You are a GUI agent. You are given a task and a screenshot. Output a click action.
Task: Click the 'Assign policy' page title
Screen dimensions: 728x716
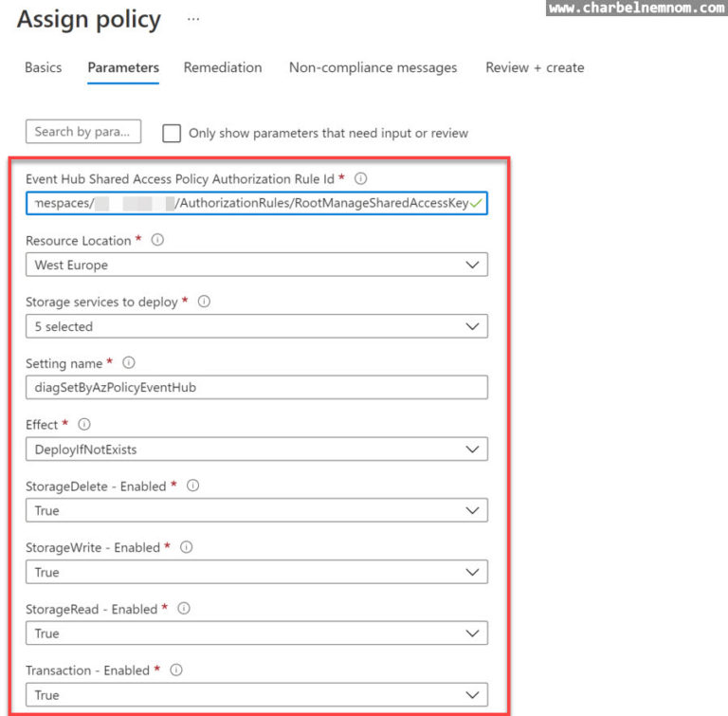pos(89,20)
